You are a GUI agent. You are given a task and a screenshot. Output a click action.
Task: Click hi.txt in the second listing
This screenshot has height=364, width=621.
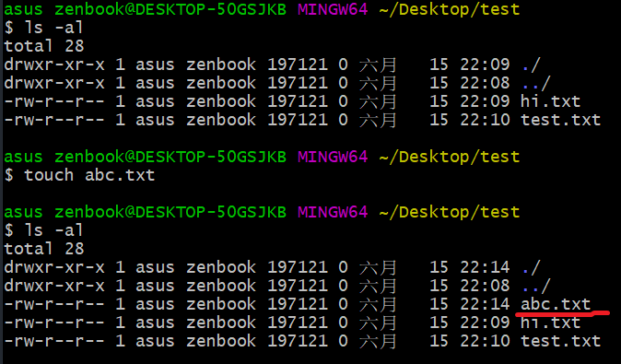pos(550,323)
